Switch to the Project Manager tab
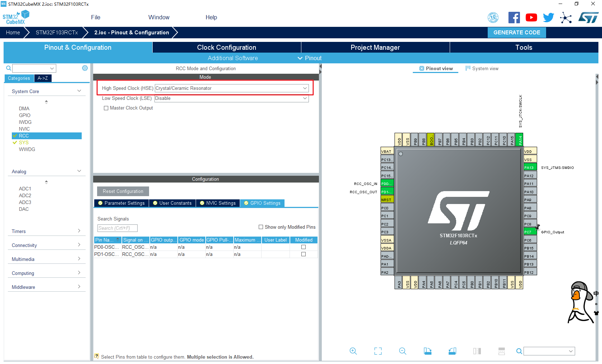Screen dimensions: 602x364 pos(375,47)
